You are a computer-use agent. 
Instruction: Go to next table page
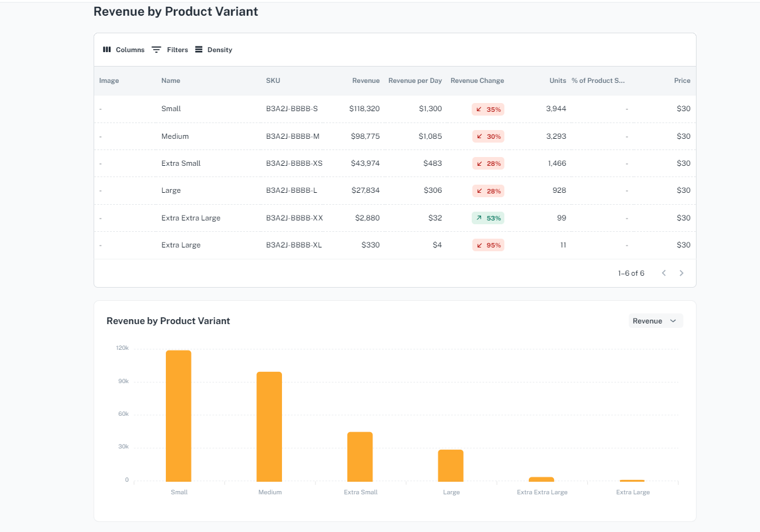pyautogui.click(x=681, y=273)
